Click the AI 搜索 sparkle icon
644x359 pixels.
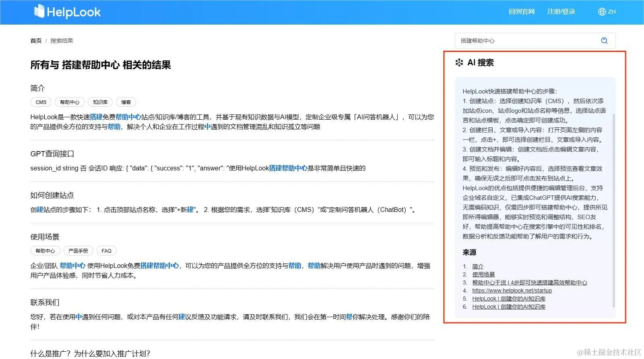click(459, 62)
